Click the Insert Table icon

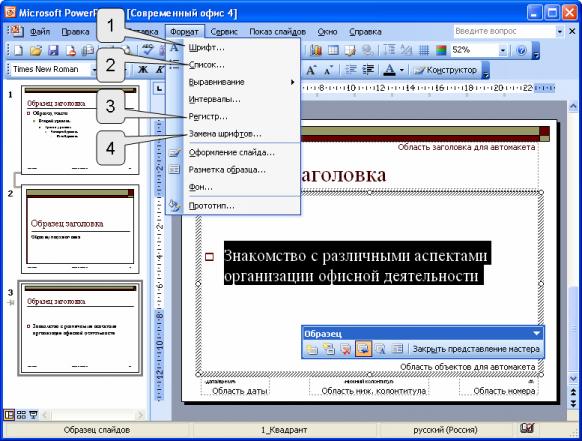pos(333,50)
